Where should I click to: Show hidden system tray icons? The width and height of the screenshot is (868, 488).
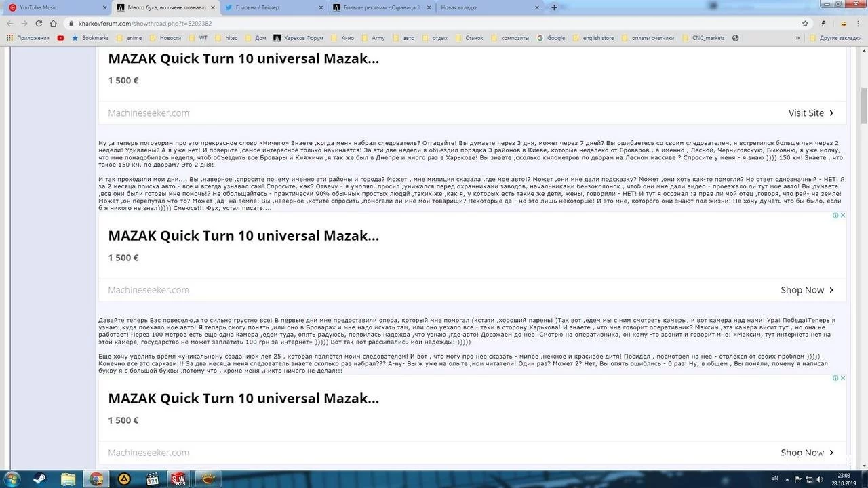788,479
